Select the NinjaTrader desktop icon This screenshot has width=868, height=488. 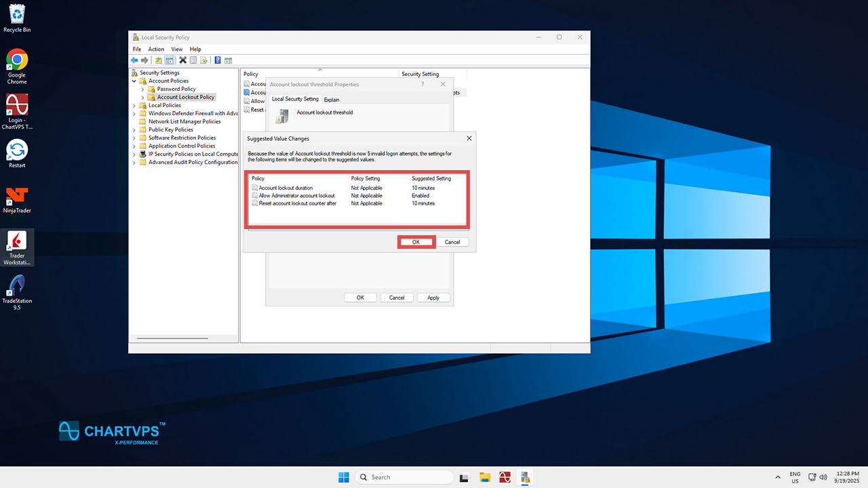point(17,198)
